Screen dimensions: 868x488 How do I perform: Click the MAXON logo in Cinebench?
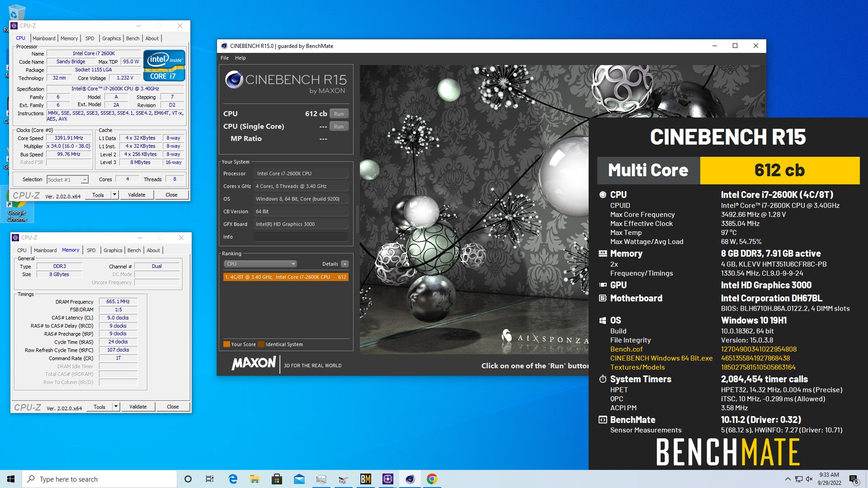point(254,363)
